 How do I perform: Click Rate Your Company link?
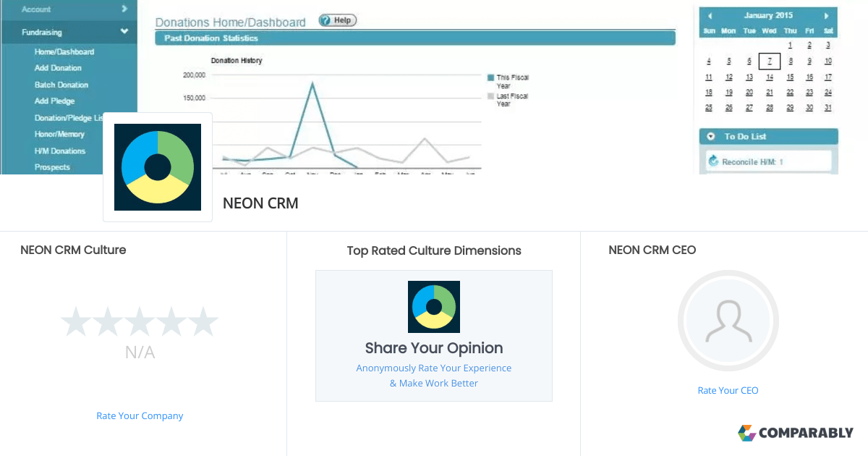click(x=140, y=416)
